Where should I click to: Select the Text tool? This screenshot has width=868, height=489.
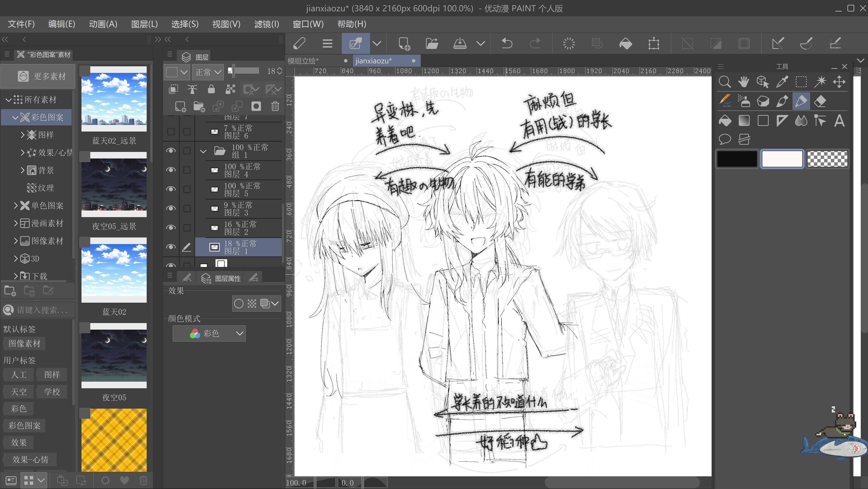(839, 121)
